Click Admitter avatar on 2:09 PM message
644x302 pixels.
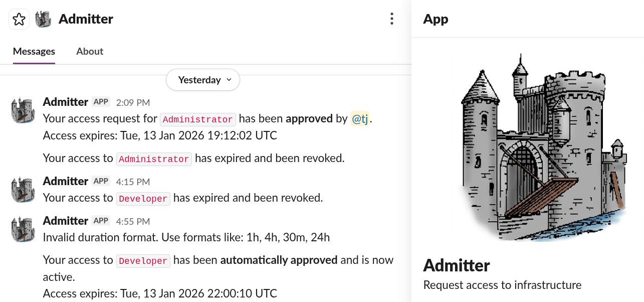click(23, 110)
